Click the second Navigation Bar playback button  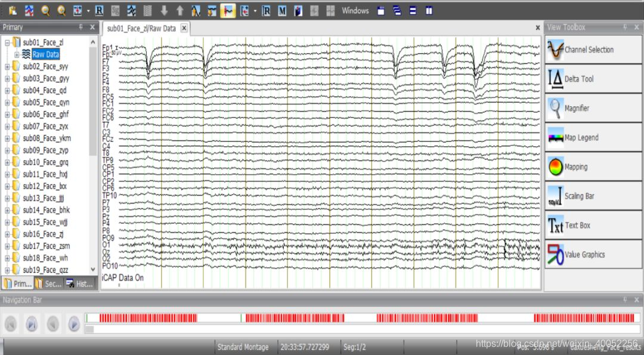[x=32, y=324]
